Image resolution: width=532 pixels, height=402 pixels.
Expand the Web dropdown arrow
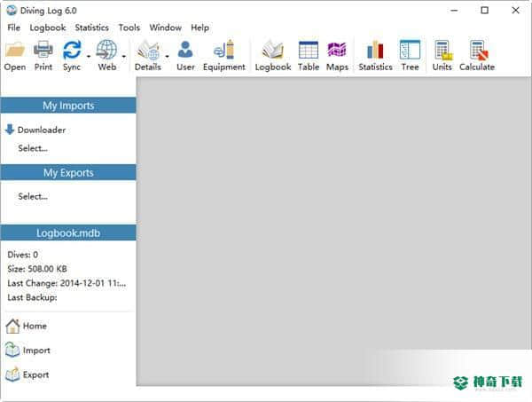pyautogui.click(x=124, y=56)
